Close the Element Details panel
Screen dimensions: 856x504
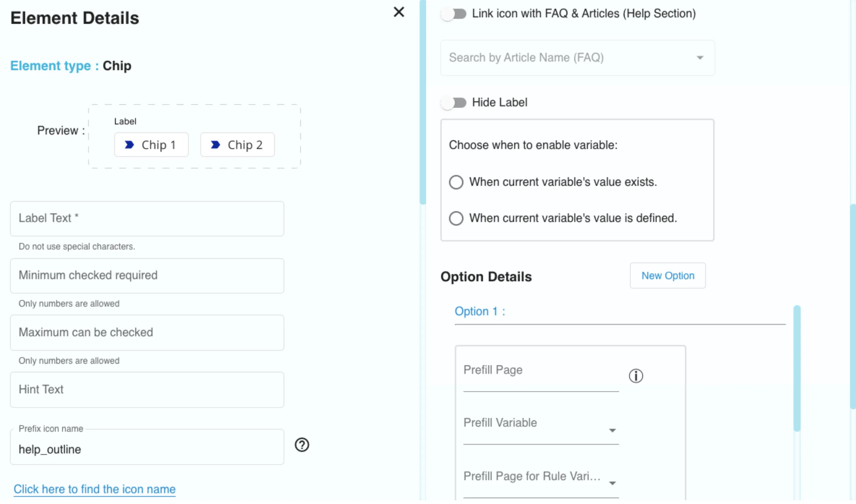tap(399, 12)
